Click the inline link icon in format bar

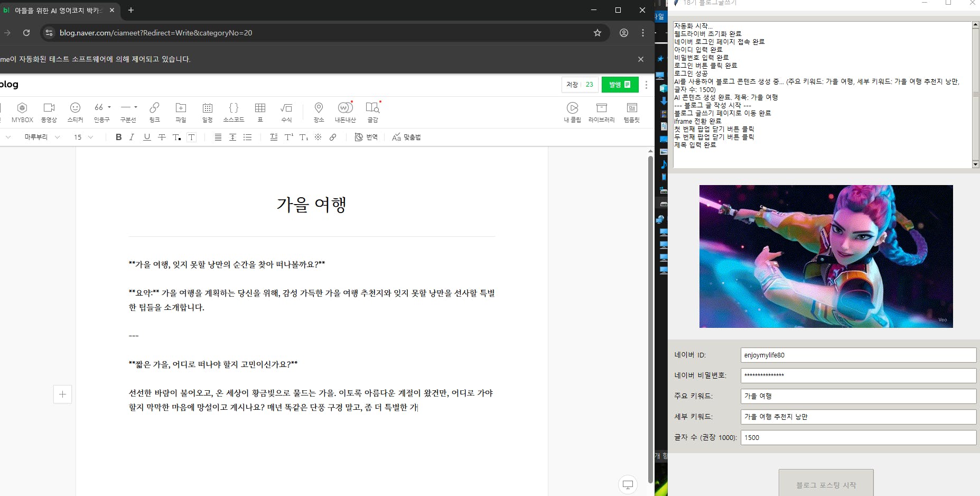click(x=333, y=137)
